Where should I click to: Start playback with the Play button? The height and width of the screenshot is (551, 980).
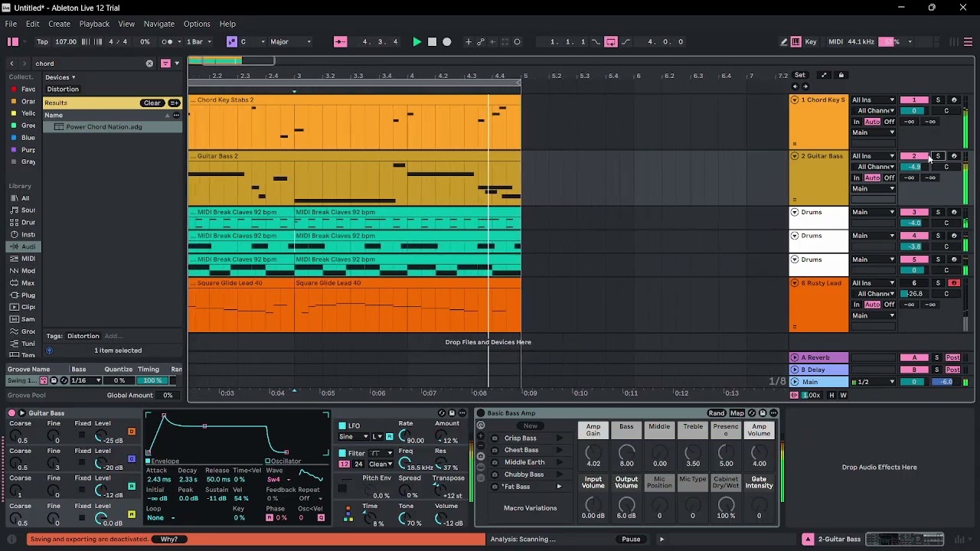(417, 42)
